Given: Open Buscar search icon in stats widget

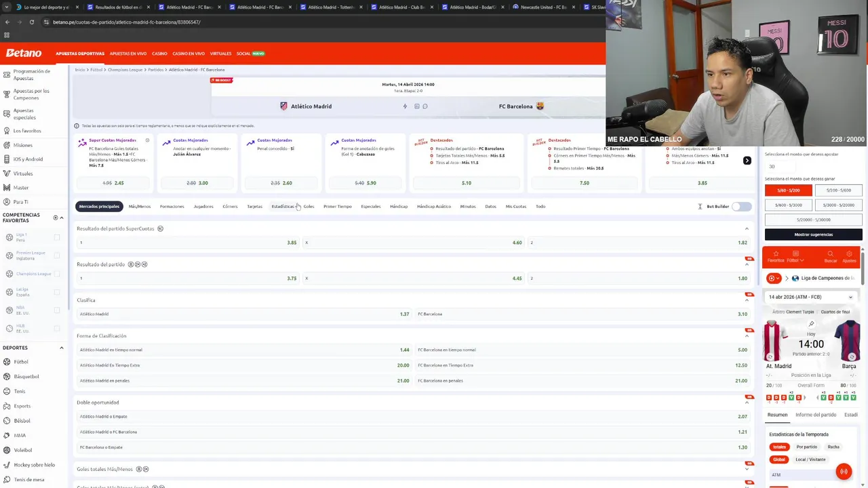Looking at the screenshot, I should 830,254.
